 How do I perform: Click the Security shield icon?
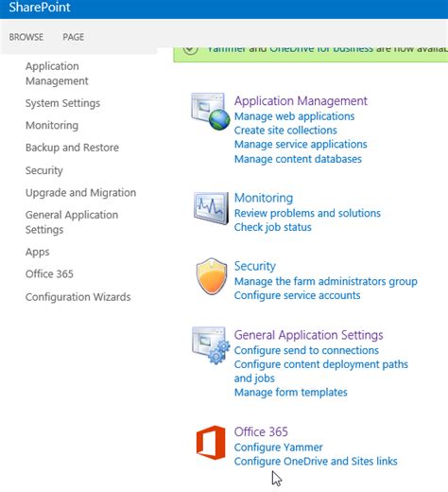click(212, 276)
